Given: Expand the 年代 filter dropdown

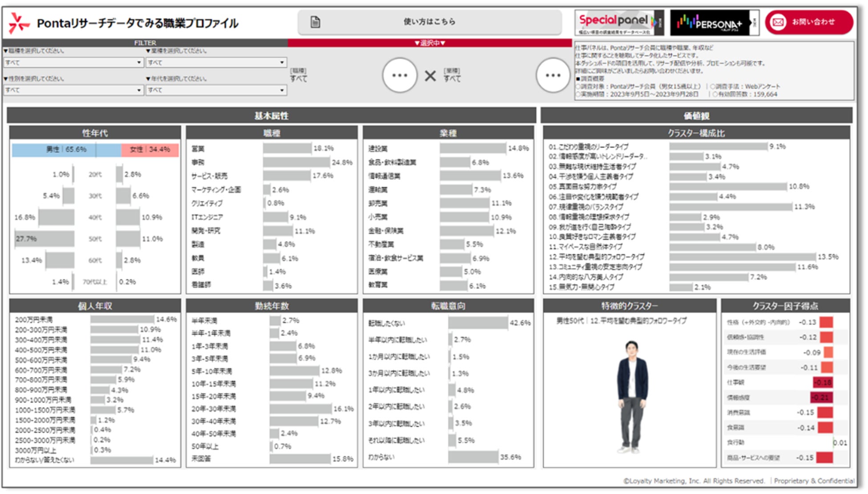Looking at the screenshot, I should 216,90.
